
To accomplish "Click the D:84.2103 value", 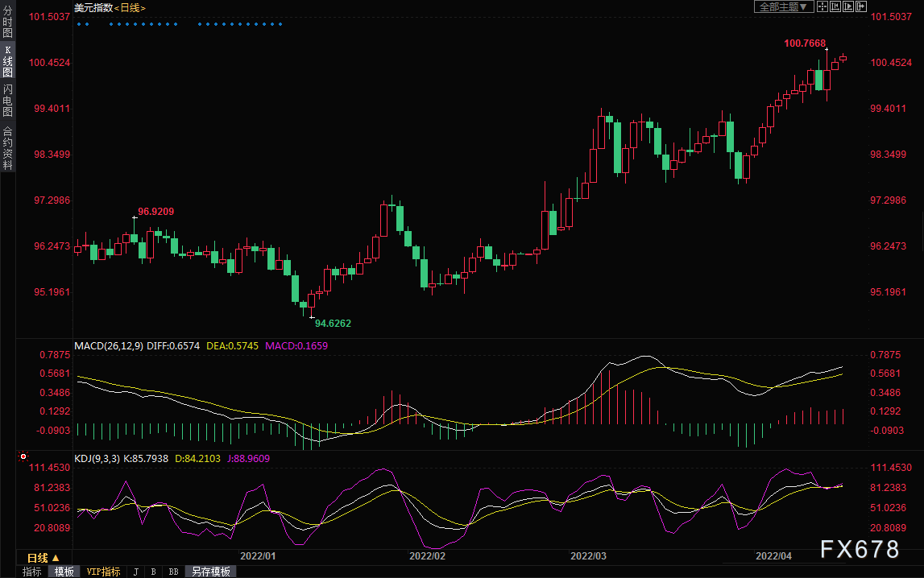I will 197,459.
